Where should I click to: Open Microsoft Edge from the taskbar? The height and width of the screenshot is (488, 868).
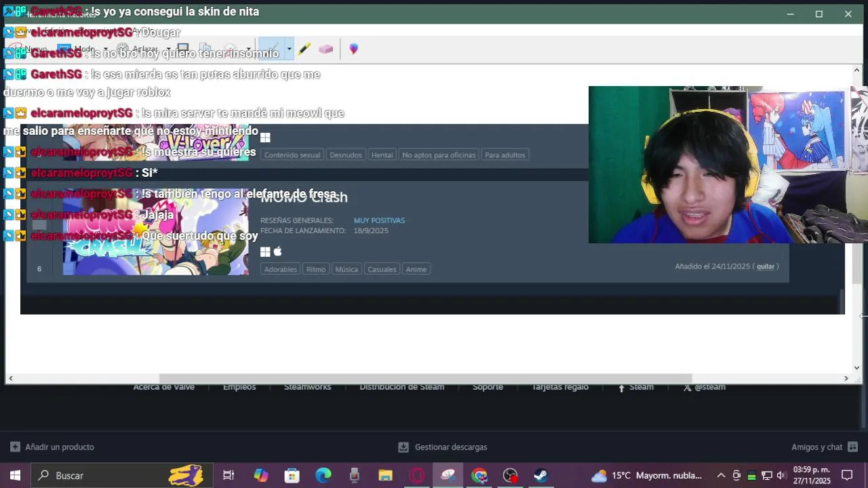[323, 476]
